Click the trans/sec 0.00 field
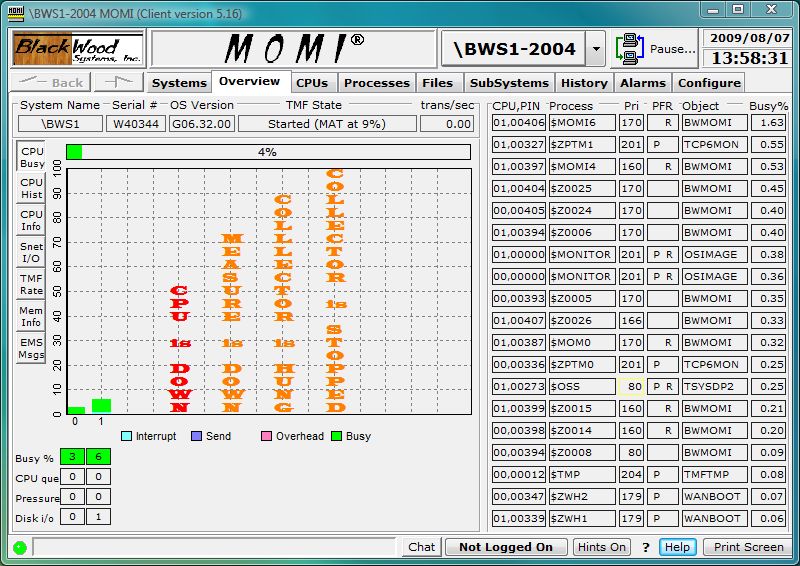The width and height of the screenshot is (800, 566). tap(447, 124)
